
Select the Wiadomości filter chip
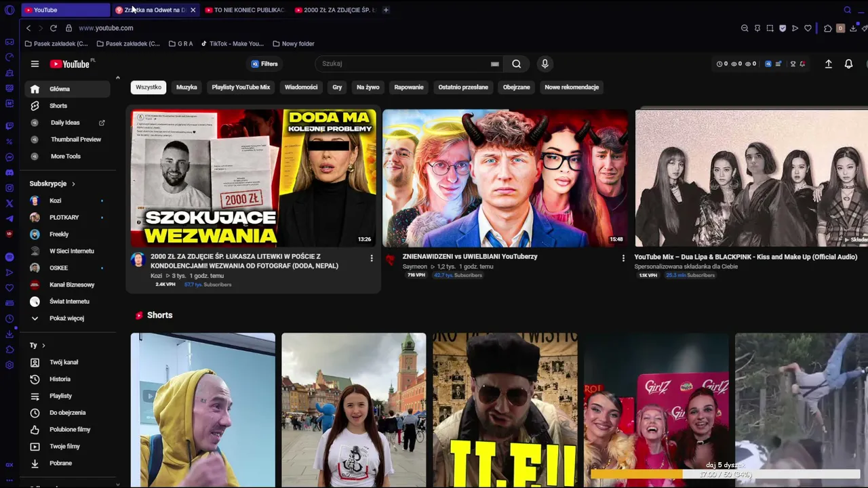click(301, 87)
